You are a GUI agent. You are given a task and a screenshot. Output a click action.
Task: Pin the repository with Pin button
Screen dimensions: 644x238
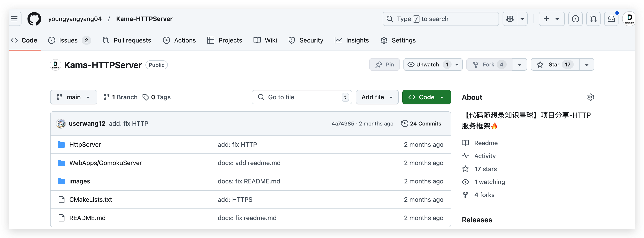tap(384, 64)
